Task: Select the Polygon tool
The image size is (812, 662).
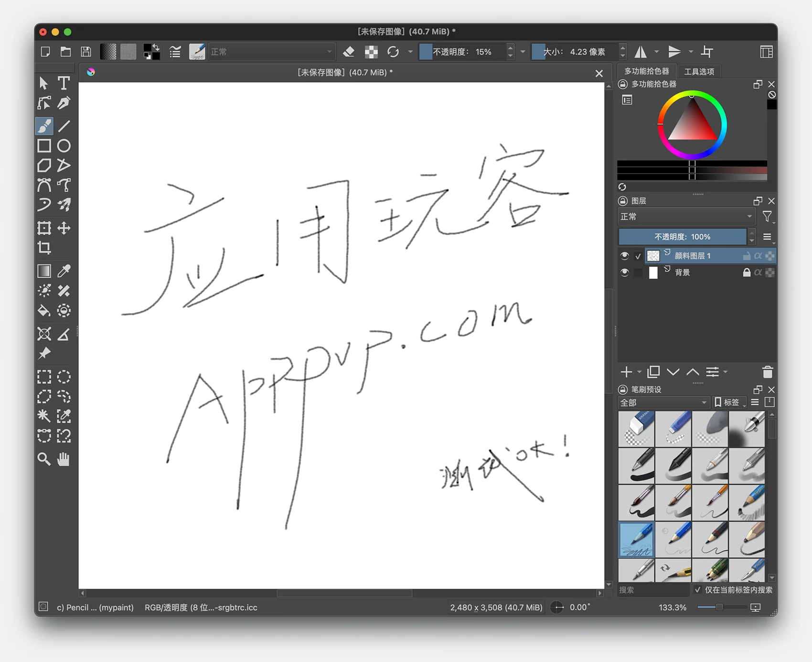Action: pyautogui.click(x=44, y=165)
